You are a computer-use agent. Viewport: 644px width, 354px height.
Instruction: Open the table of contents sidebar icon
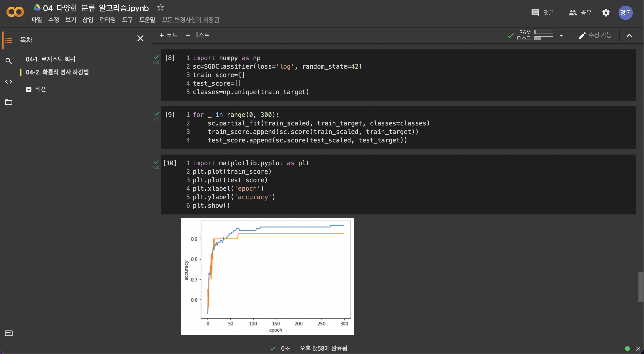tap(8, 40)
